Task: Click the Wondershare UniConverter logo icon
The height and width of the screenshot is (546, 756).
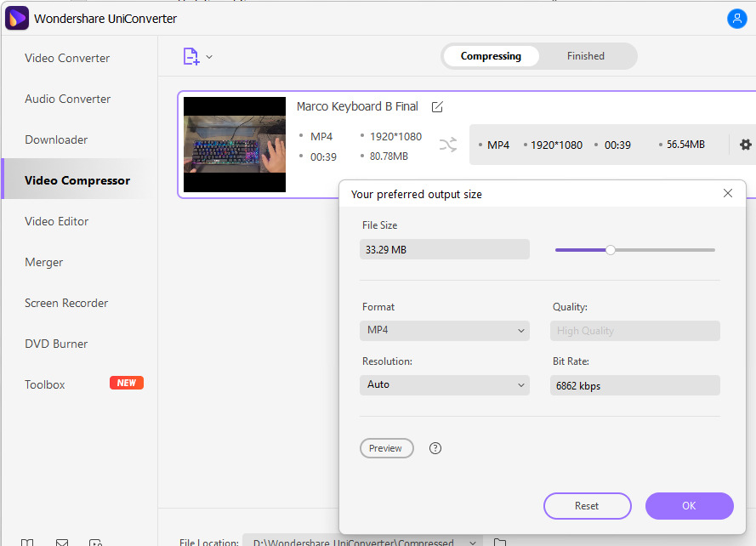Action: [x=17, y=19]
